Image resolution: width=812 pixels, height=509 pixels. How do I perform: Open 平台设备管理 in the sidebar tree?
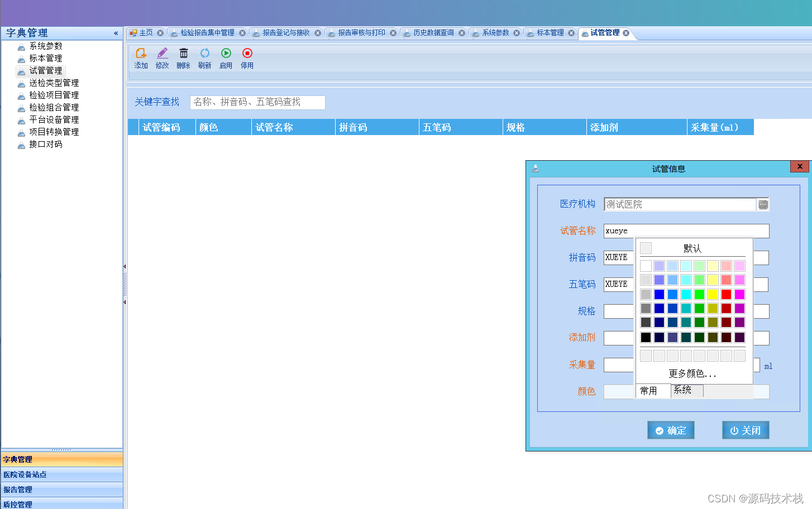(54, 119)
